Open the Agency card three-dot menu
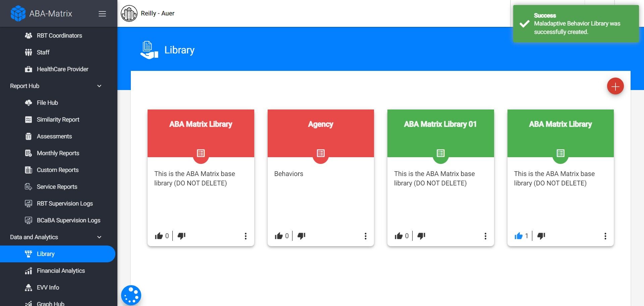Viewport: 644px width, 306px height. tap(366, 236)
